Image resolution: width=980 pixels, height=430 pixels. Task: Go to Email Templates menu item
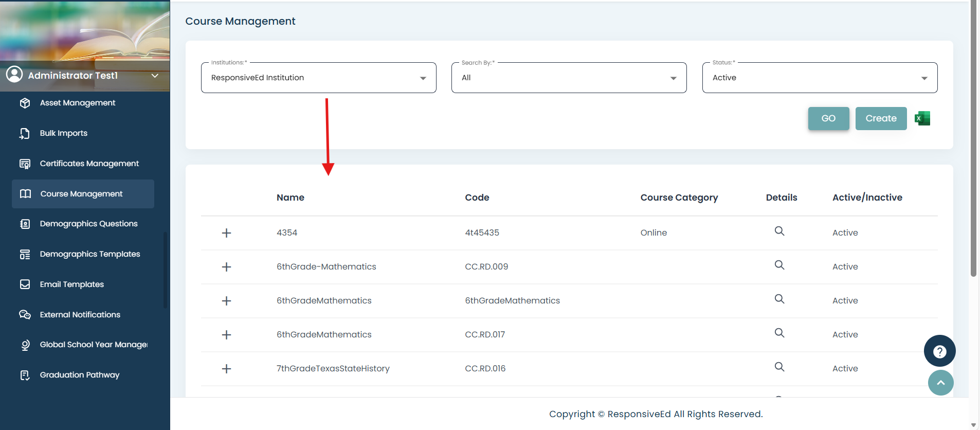pyautogui.click(x=71, y=284)
